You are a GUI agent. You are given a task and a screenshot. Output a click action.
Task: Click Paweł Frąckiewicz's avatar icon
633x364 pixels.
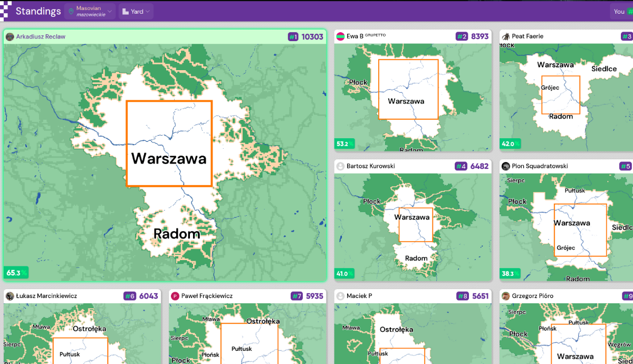[x=175, y=296]
